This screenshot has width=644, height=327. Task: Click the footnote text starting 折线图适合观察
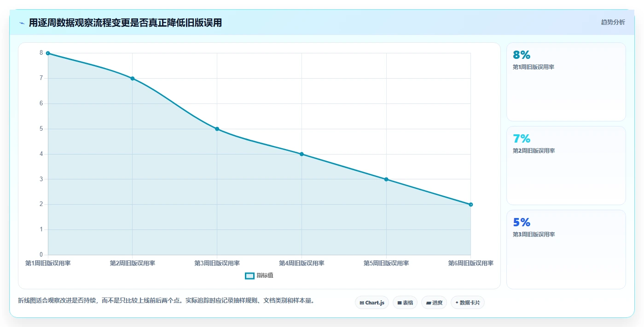pyautogui.click(x=166, y=301)
